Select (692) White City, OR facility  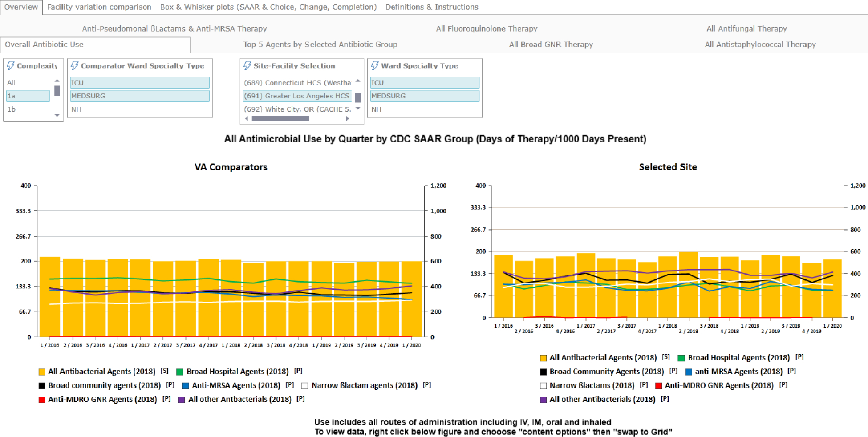[297, 109]
